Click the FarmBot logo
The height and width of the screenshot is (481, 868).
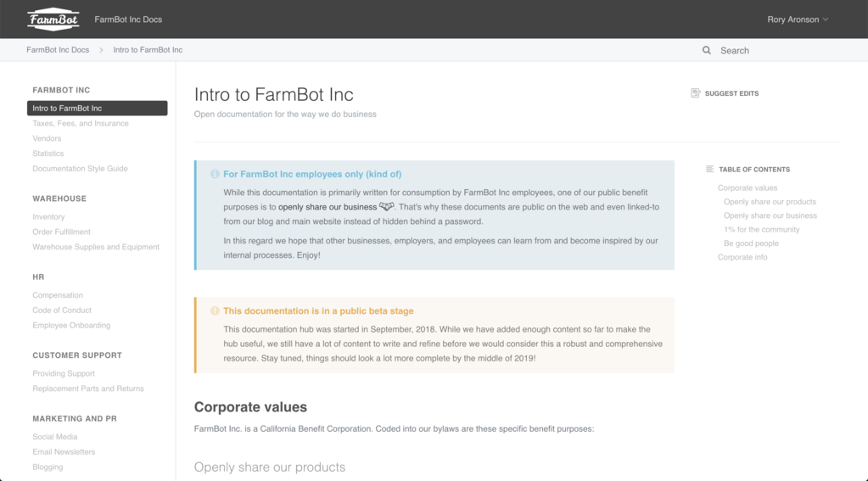[53, 19]
